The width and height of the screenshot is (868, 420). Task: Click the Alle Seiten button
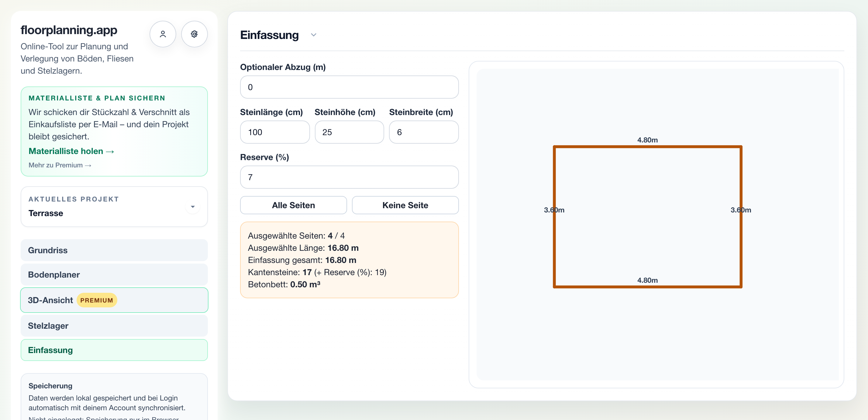(x=293, y=205)
